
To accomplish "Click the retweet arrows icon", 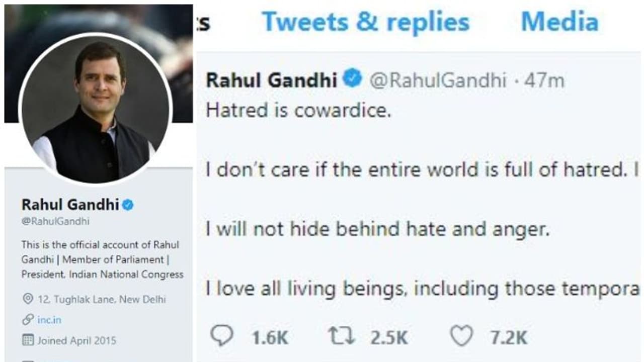I will 342,336.
